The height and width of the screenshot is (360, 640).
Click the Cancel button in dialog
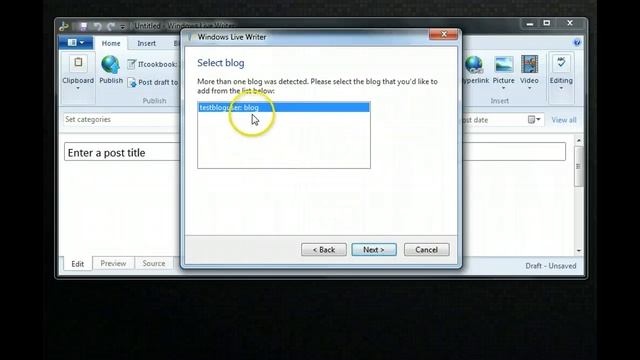point(427,249)
